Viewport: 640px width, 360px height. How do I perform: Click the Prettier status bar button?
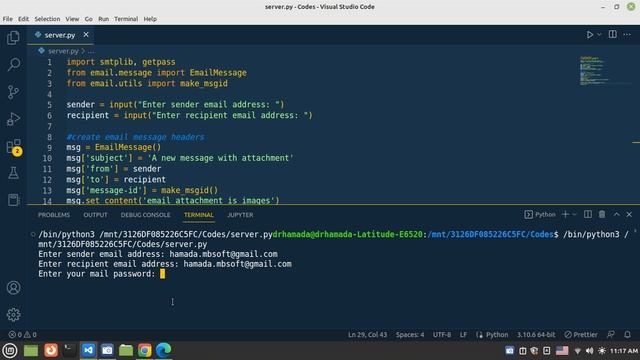pos(581,334)
